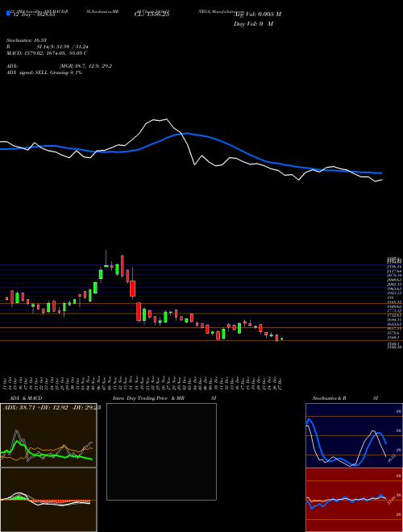Select 'ADX: 38.71 +DY: 12.92 -DY: 29.23' text
The image size is (403, 532).
tap(52, 408)
